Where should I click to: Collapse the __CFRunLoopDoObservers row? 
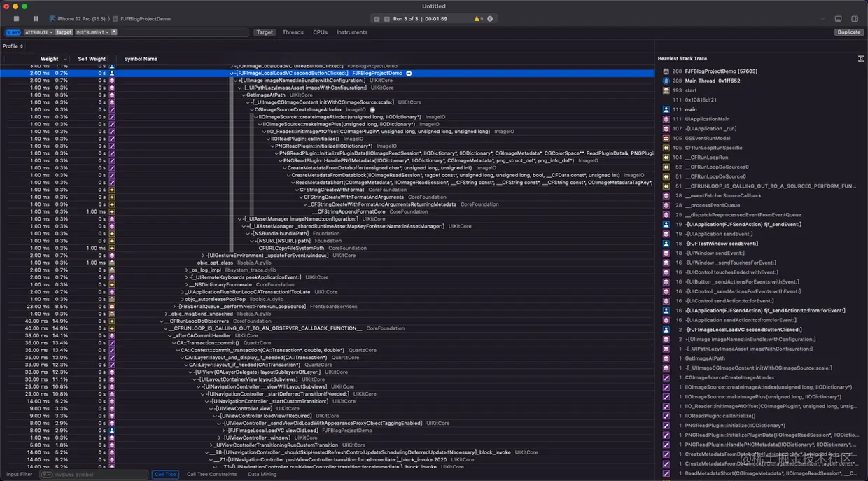click(x=162, y=321)
